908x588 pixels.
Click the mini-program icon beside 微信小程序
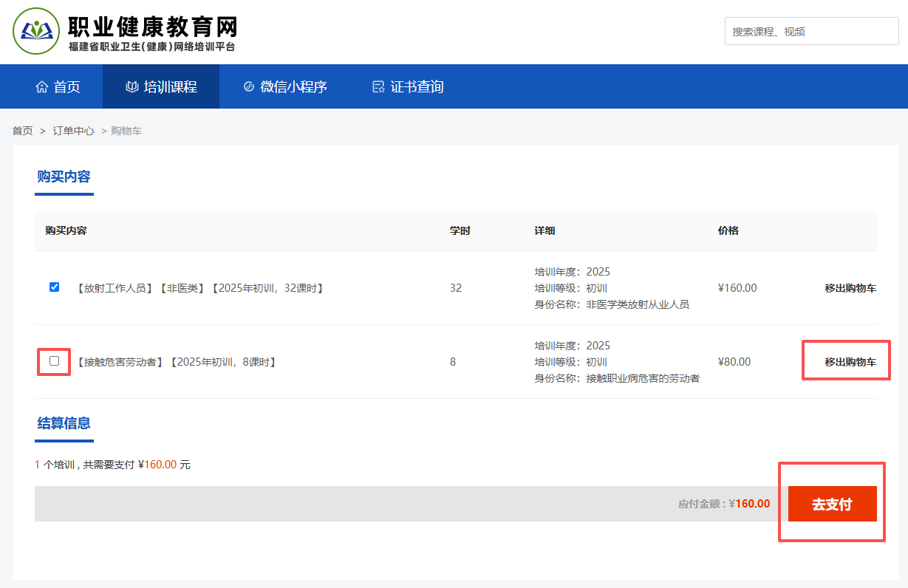(249, 86)
